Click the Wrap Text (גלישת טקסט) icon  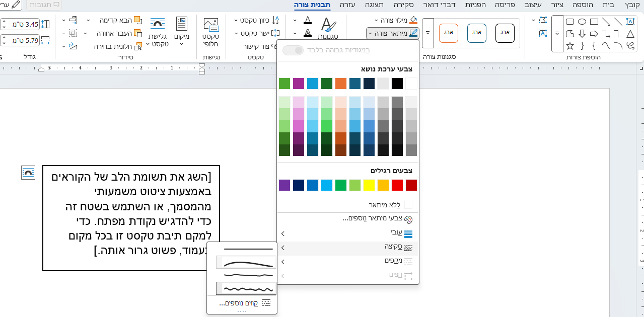click(x=158, y=24)
